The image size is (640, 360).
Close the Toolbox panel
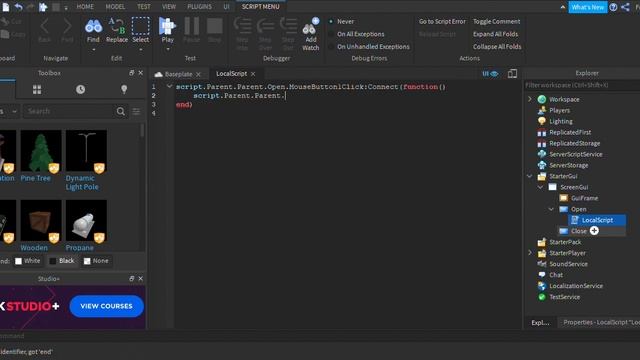pyautogui.click(x=140, y=73)
